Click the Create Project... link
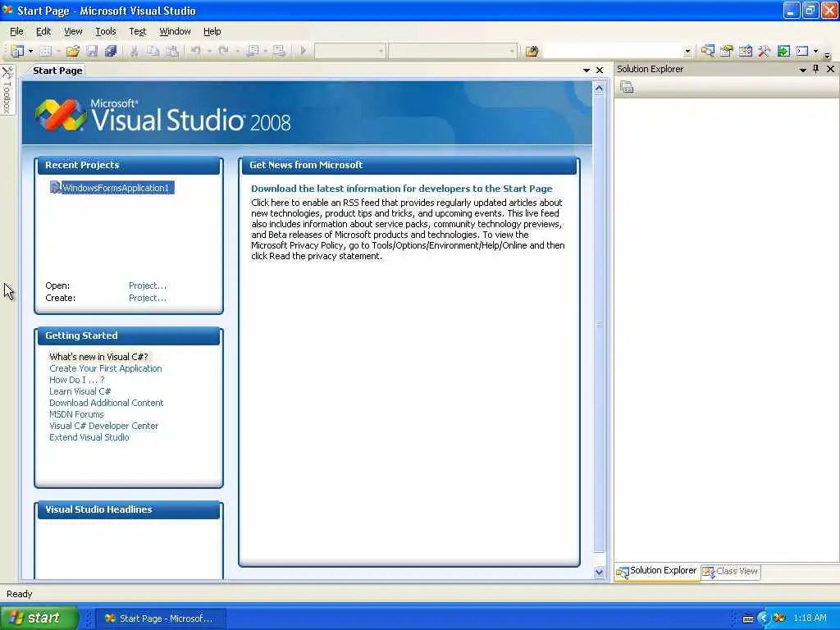840x630 pixels. 148,298
